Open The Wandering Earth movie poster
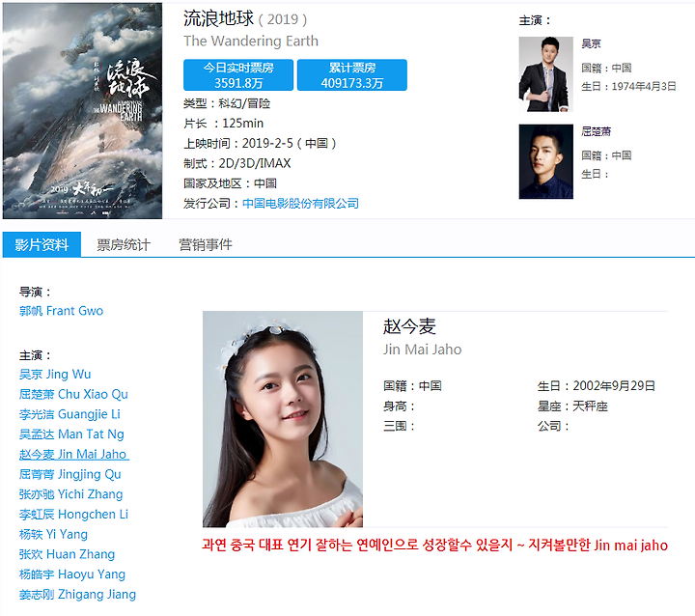This screenshot has width=695, height=616. click(82, 111)
